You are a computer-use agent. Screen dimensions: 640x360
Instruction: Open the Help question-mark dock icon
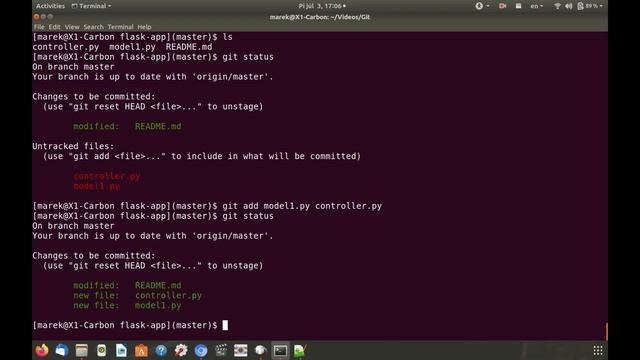pos(161,350)
